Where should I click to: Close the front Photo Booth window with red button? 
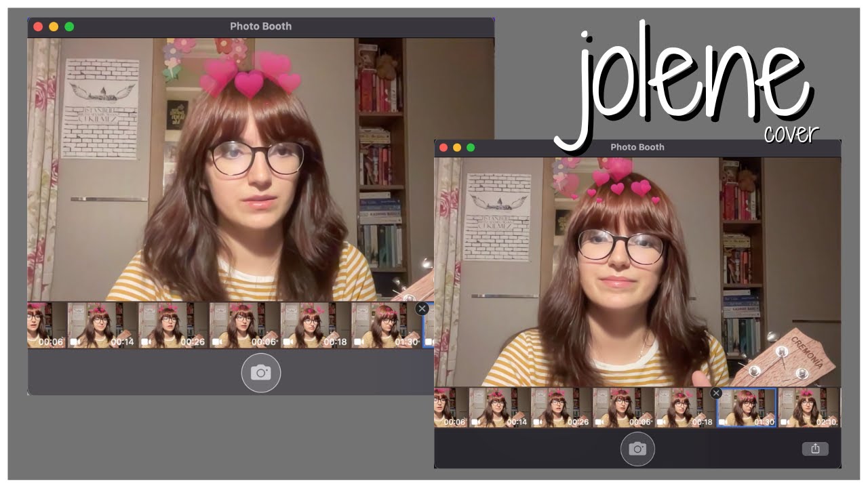click(443, 147)
